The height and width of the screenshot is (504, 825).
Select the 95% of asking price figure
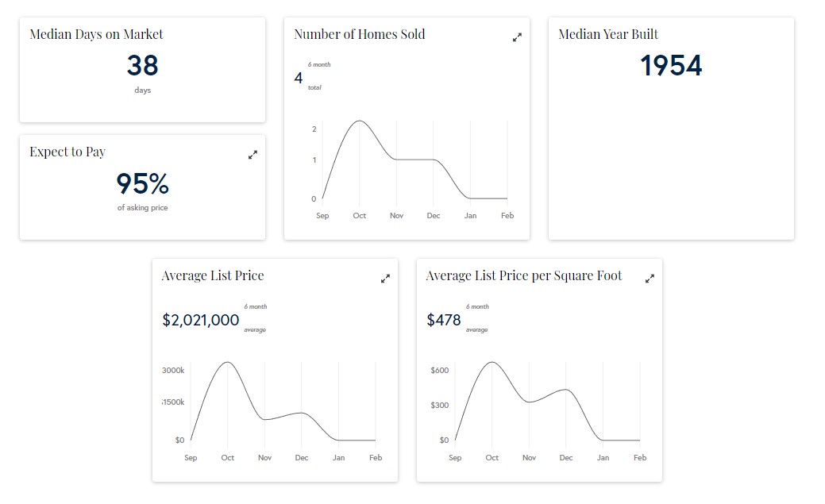click(x=142, y=183)
